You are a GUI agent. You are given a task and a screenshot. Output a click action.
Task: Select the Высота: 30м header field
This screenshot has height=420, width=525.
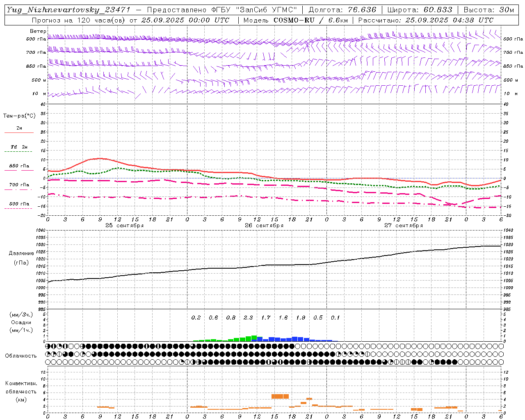pos(488,10)
